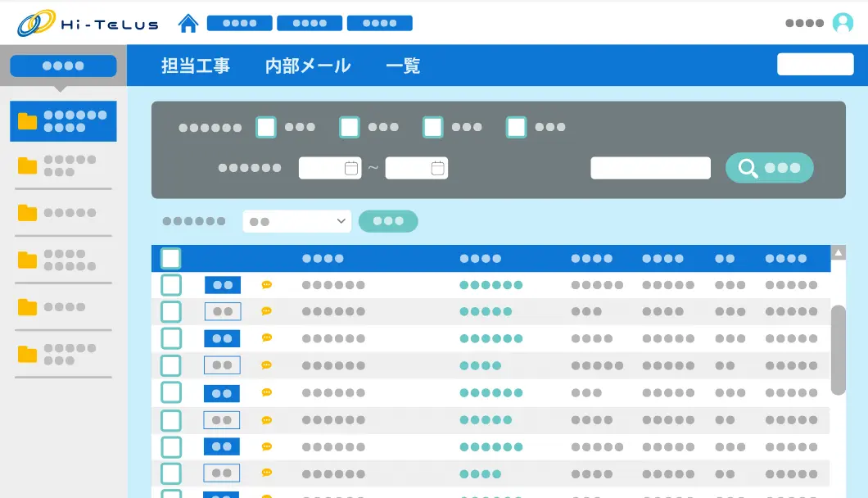Tick the third filter checkbox in search panel
This screenshot has height=498, width=868.
pos(433,127)
